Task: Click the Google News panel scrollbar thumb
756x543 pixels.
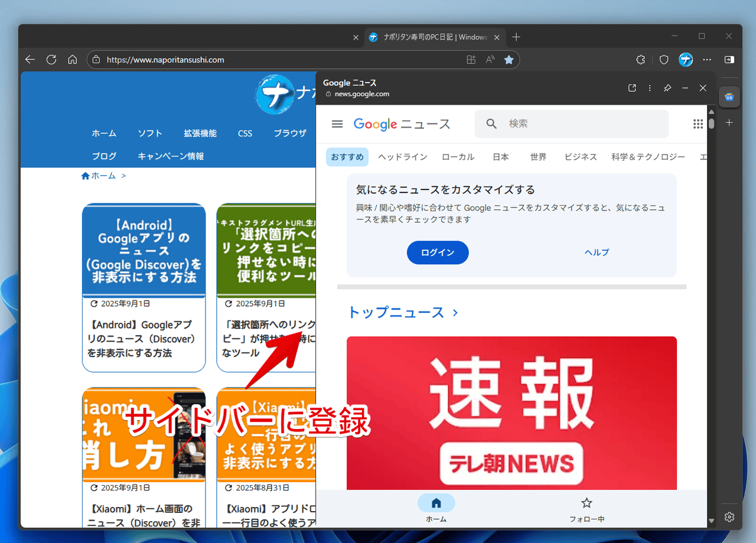Action: (x=712, y=123)
